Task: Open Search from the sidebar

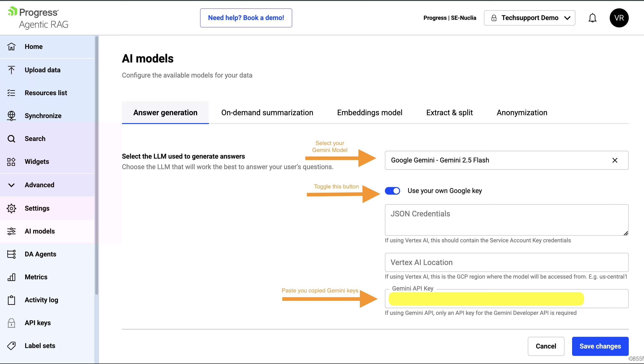Action: [35, 138]
